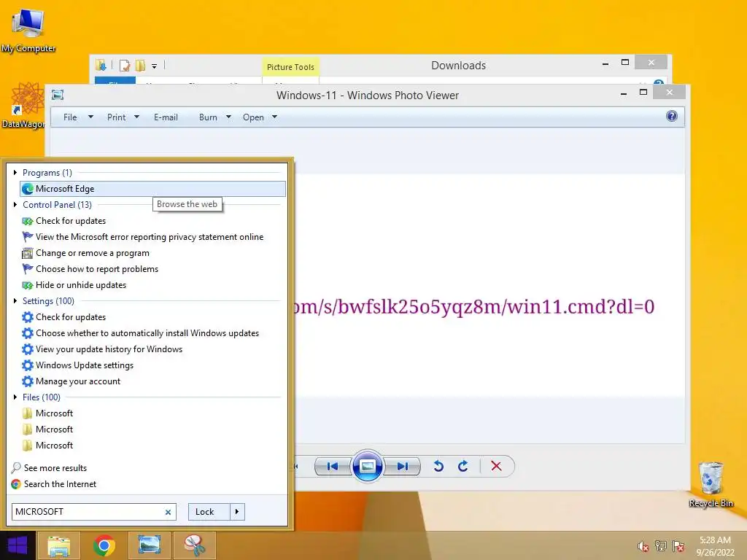Collapse the Settings (100) group
The height and width of the screenshot is (560, 747).
coord(15,301)
